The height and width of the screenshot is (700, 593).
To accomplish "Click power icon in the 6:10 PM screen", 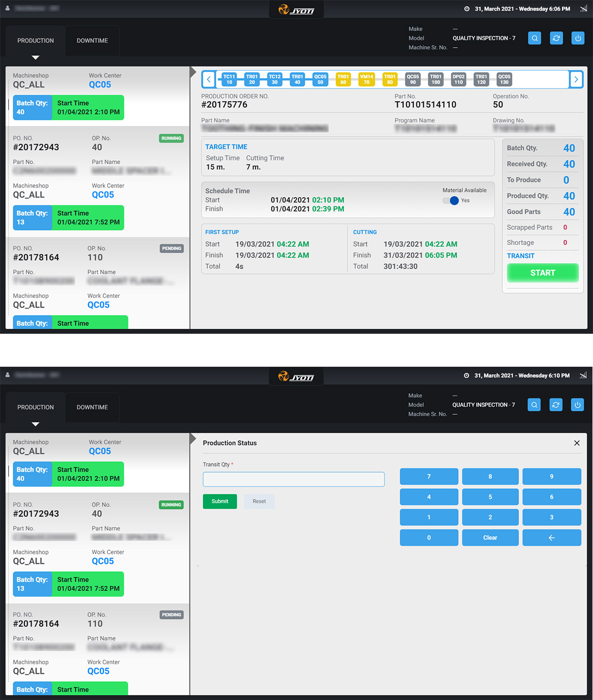I will (x=577, y=405).
